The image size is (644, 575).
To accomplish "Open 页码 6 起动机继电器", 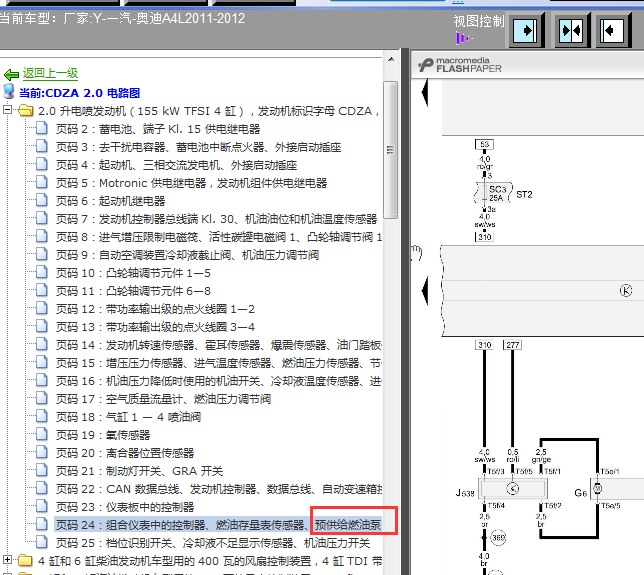I will coord(110,201).
